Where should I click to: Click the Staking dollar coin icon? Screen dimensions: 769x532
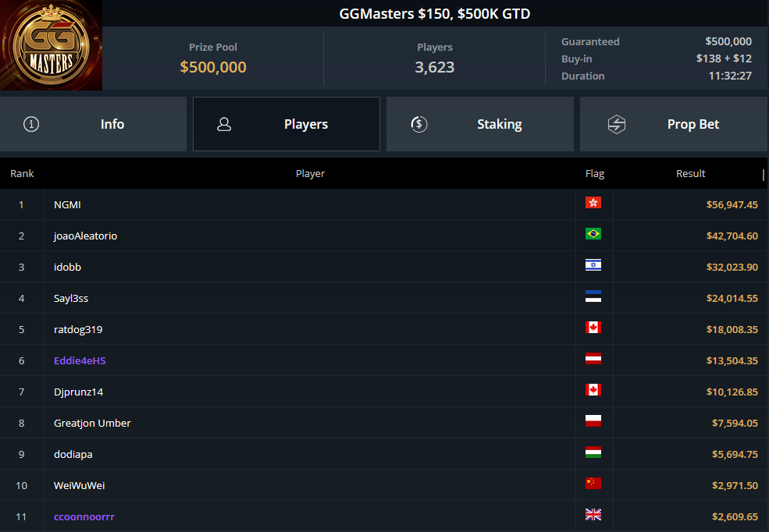pos(418,124)
